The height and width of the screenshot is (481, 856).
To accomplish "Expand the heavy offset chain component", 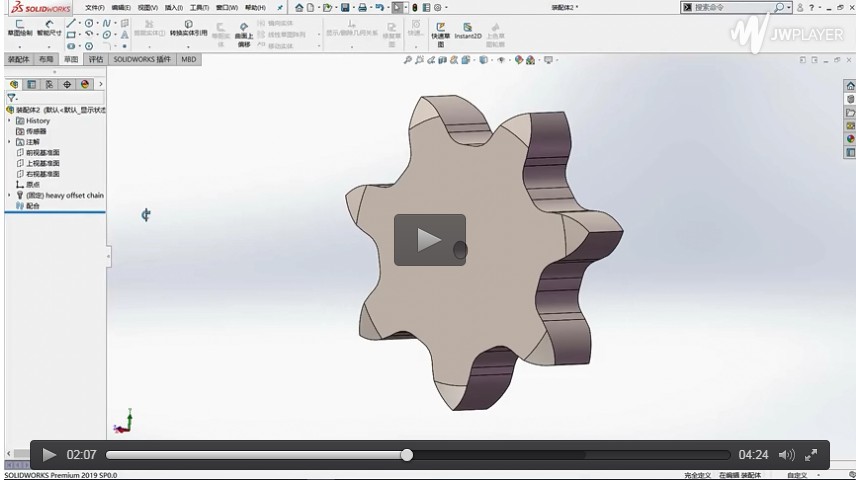I will click(x=9, y=195).
